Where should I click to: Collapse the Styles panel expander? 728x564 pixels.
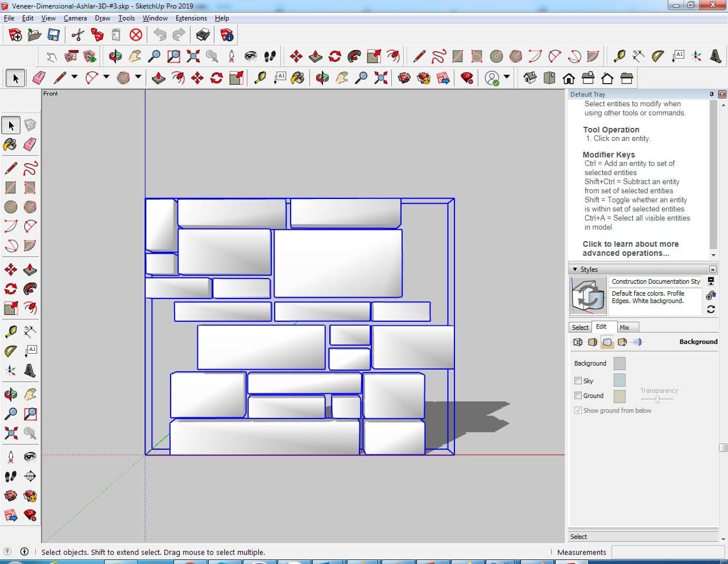click(575, 269)
